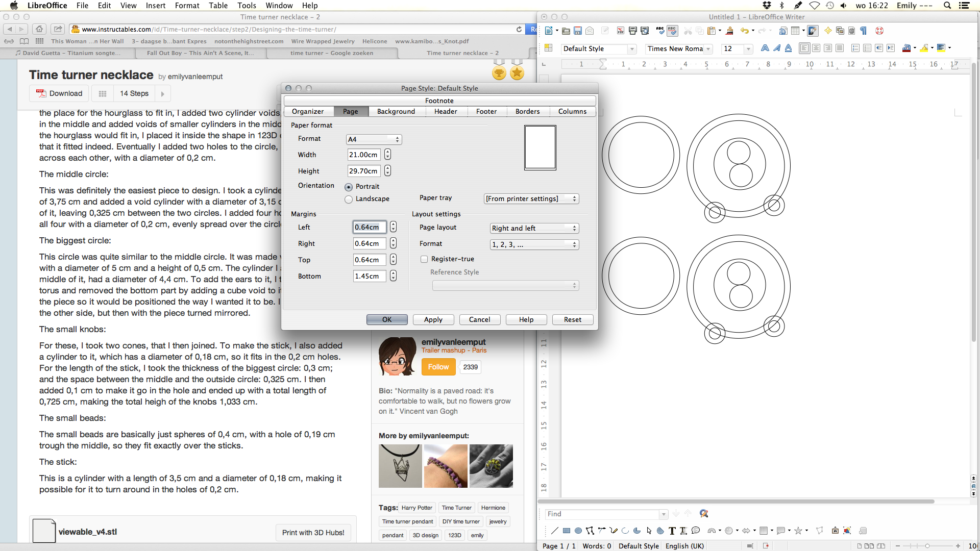Switch to the Background tab
The width and height of the screenshot is (980, 551).
tap(396, 111)
